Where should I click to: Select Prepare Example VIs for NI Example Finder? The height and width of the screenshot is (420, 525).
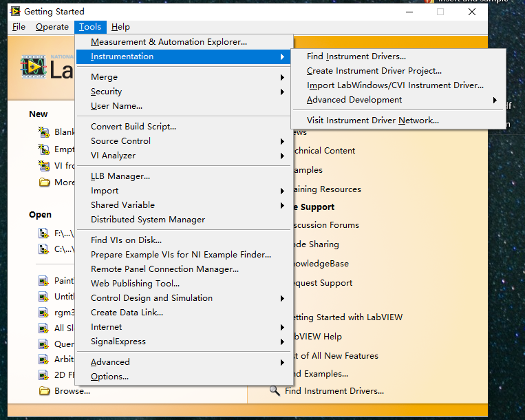(184, 254)
